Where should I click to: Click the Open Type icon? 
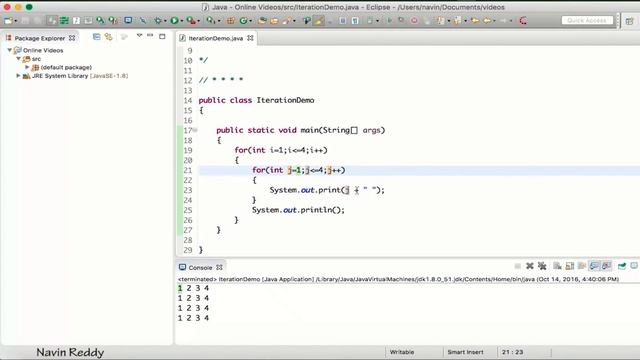coord(262,20)
